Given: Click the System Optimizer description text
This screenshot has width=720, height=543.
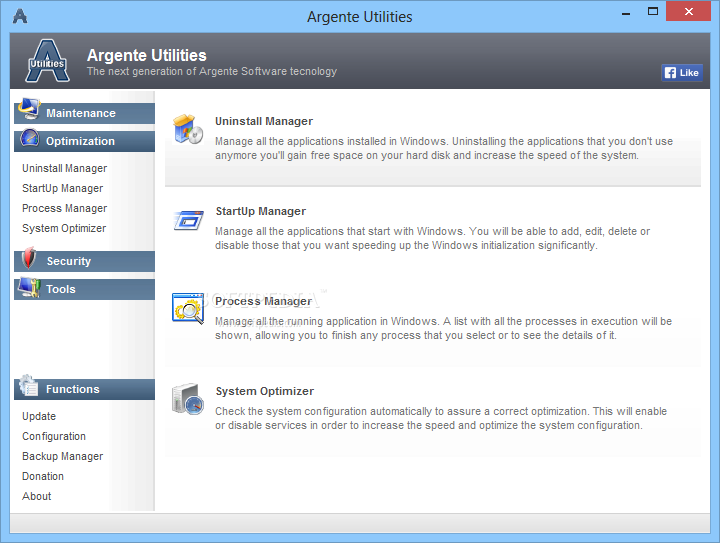Looking at the screenshot, I should pos(441,418).
